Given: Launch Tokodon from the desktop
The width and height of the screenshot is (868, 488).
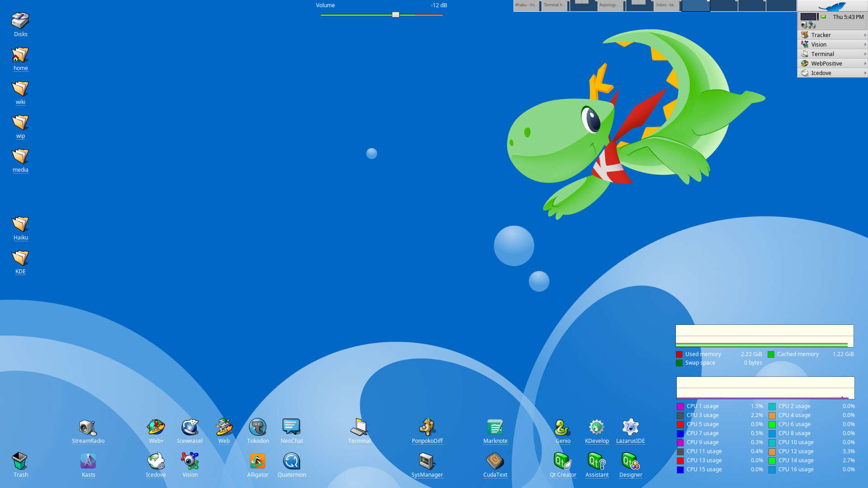Looking at the screenshot, I should [x=258, y=427].
